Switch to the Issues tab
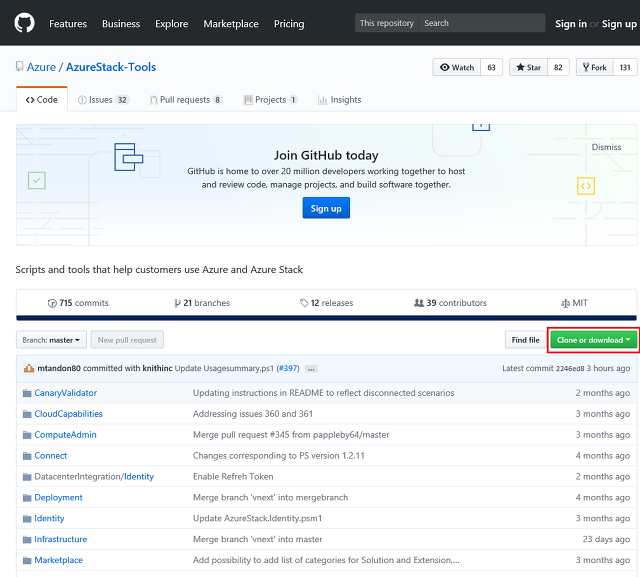640x577 pixels. 103,100
